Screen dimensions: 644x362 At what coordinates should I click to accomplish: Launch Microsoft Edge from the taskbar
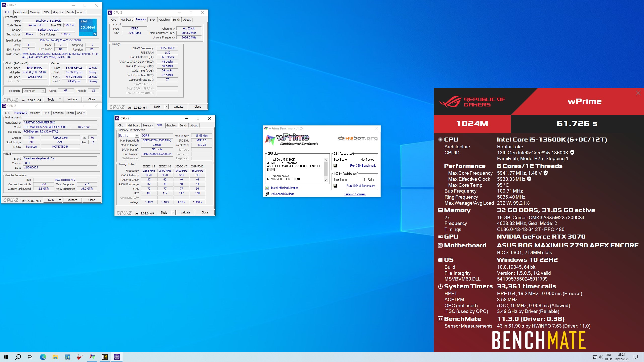tap(43, 357)
